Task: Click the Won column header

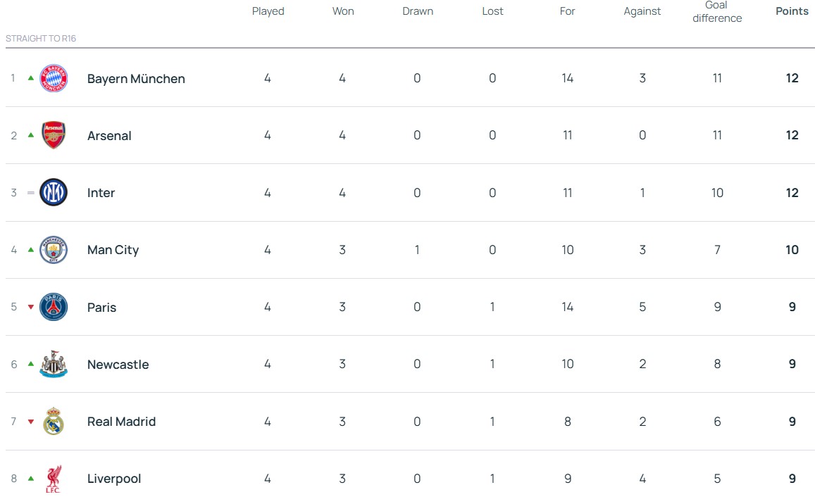Action: tap(343, 11)
